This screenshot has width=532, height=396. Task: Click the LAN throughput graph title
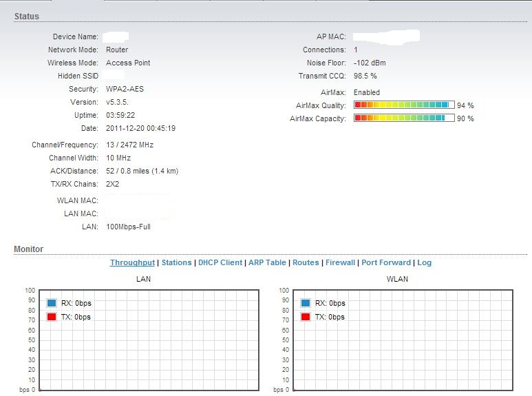point(143,279)
